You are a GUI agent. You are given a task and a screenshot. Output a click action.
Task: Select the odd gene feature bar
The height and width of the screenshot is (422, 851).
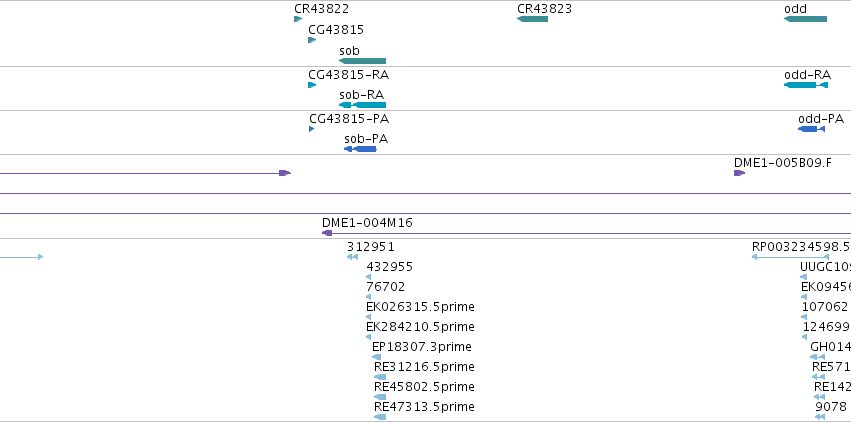pos(805,19)
